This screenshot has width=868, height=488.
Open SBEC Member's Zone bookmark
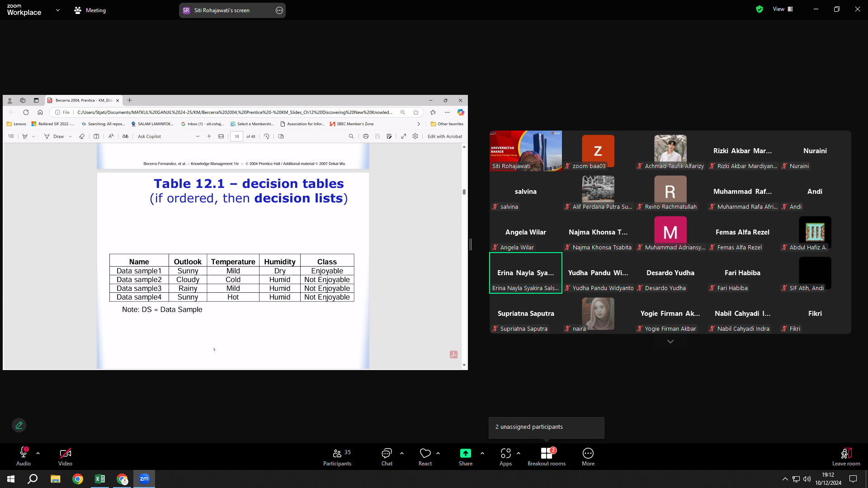(352, 124)
